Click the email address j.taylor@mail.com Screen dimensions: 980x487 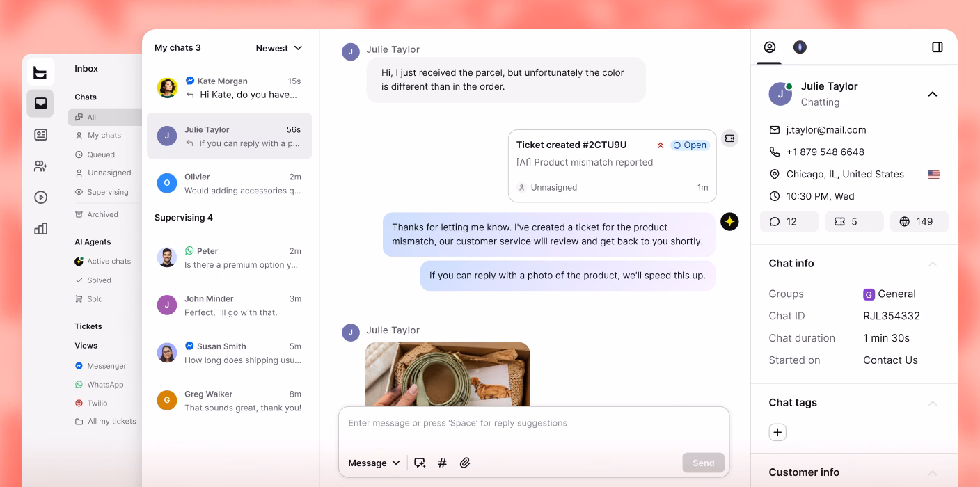[826, 130]
